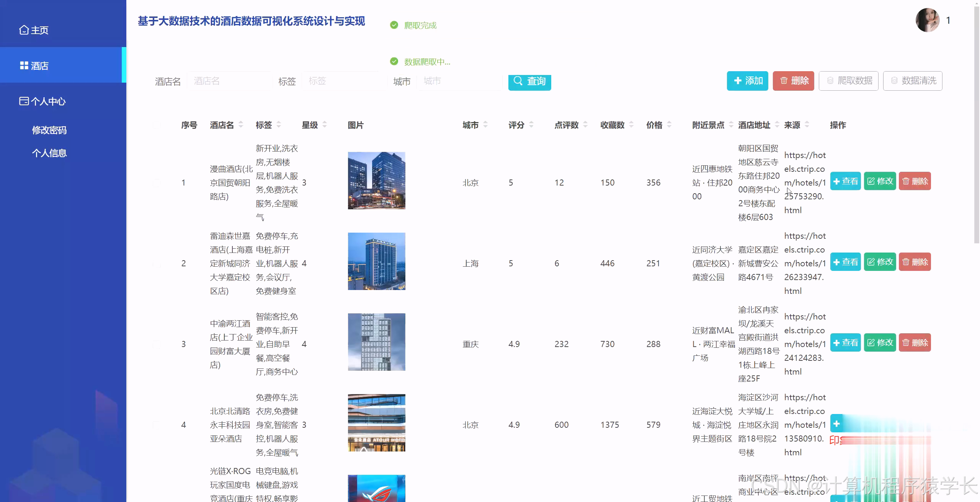Screen dimensions: 980x502
Task: Open the 酒店 hotel management section icon
Action: pos(24,65)
